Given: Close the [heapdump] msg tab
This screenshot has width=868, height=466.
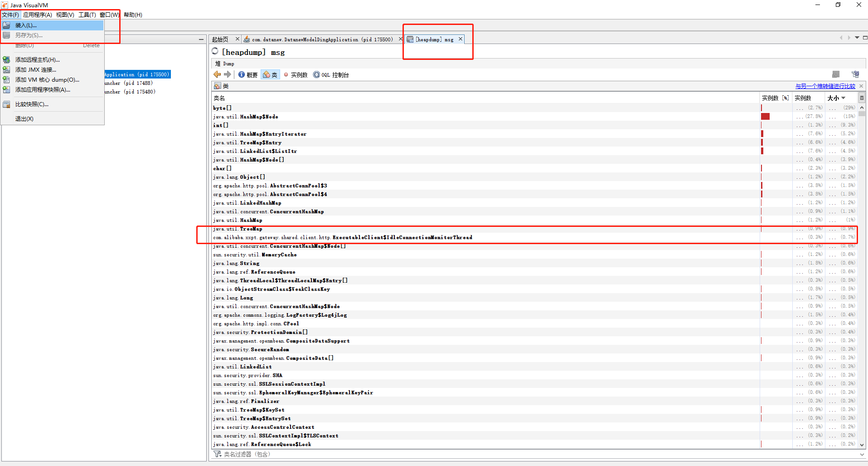Looking at the screenshot, I should [x=461, y=39].
